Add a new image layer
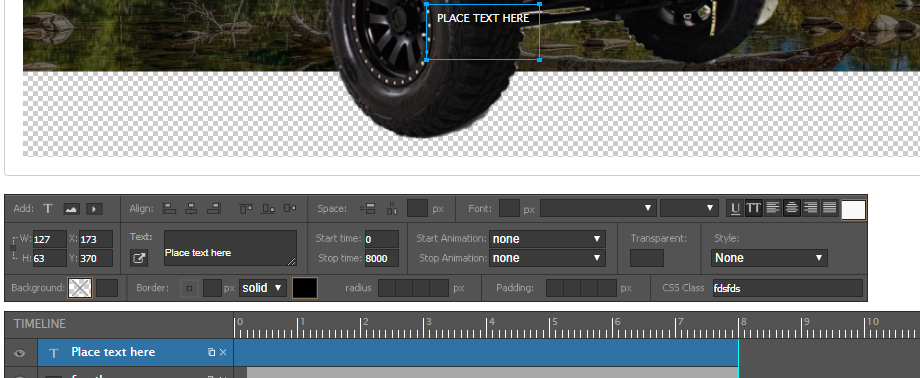This screenshot has width=920, height=378. [x=72, y=209]
